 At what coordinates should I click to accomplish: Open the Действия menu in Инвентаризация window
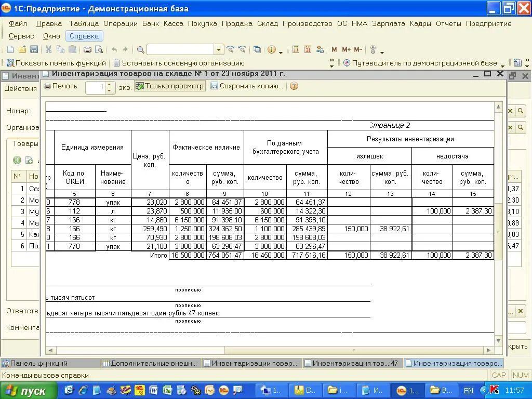(x=20, y=88)
